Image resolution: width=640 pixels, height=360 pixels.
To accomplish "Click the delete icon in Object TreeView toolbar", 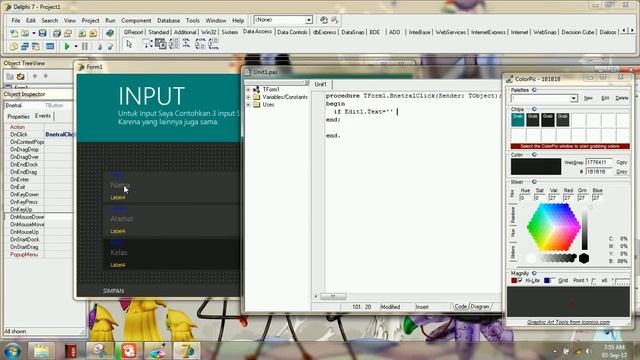I will [20, 76].
